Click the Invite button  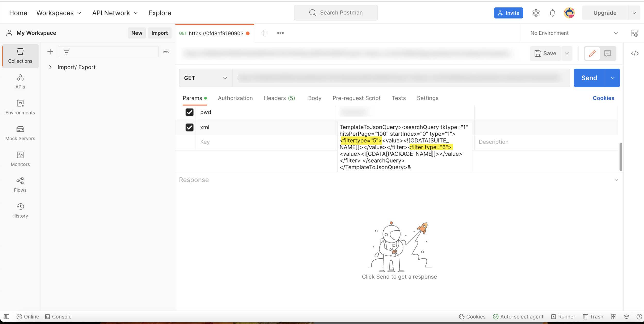click(x=508, y=13)
